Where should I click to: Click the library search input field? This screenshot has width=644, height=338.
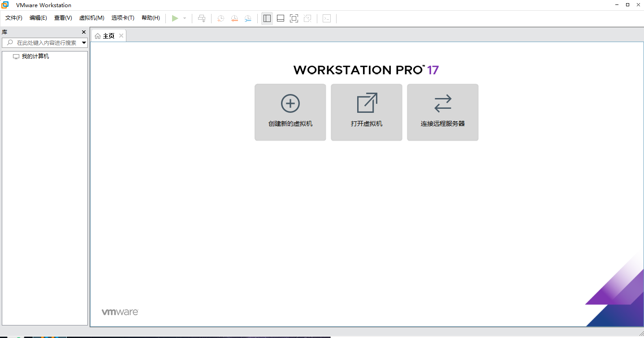45,43
